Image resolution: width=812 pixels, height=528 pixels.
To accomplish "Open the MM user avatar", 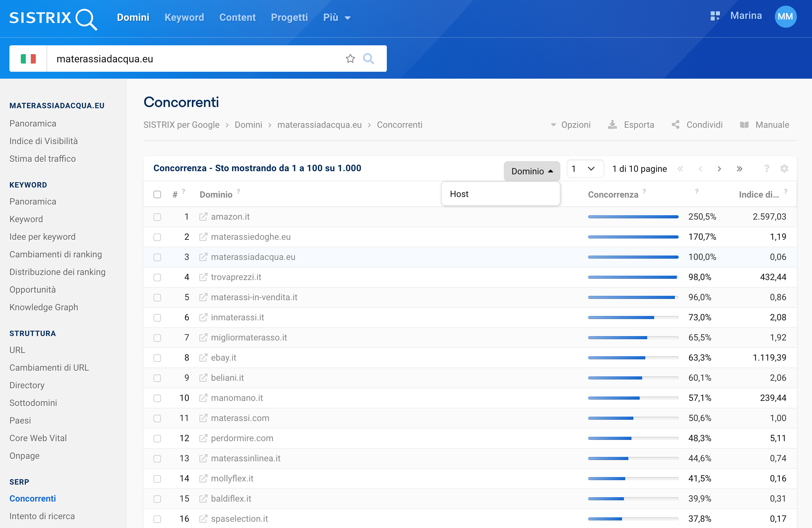I will pos(785,16).
